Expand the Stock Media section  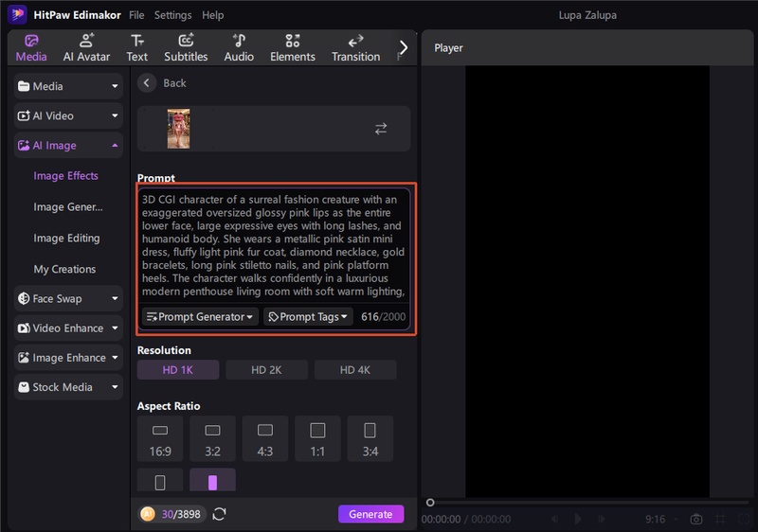[68, 387]
